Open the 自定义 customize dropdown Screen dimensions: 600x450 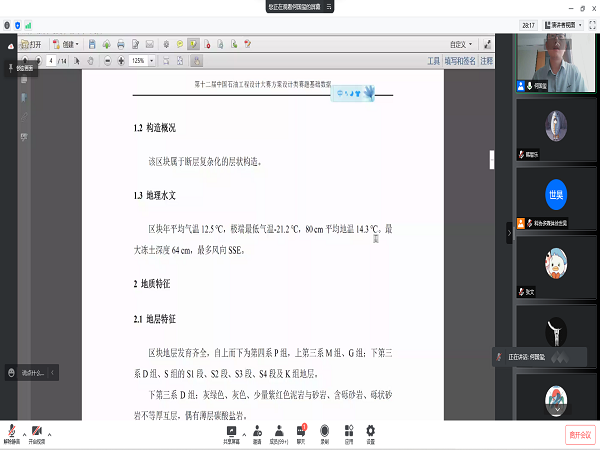pyautogui.click(x=462, y=45)
